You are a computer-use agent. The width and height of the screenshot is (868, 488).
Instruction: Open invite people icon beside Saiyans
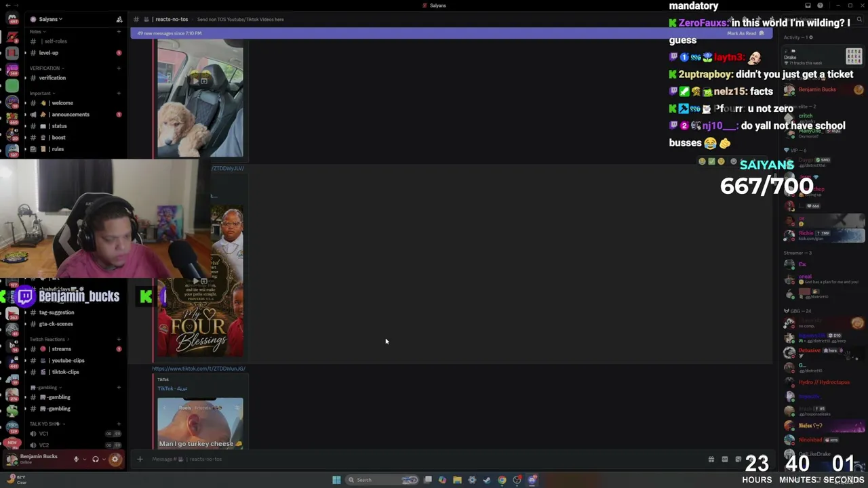coord(119,20)
